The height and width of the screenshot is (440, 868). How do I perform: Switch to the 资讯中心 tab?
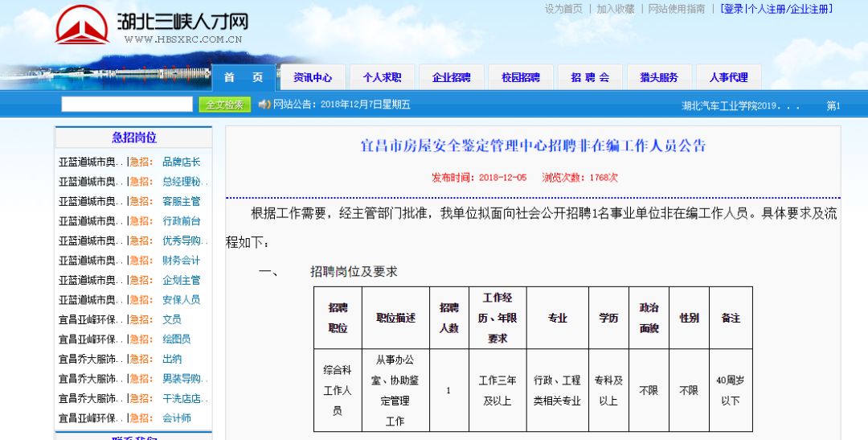click(x=313, y=78)
